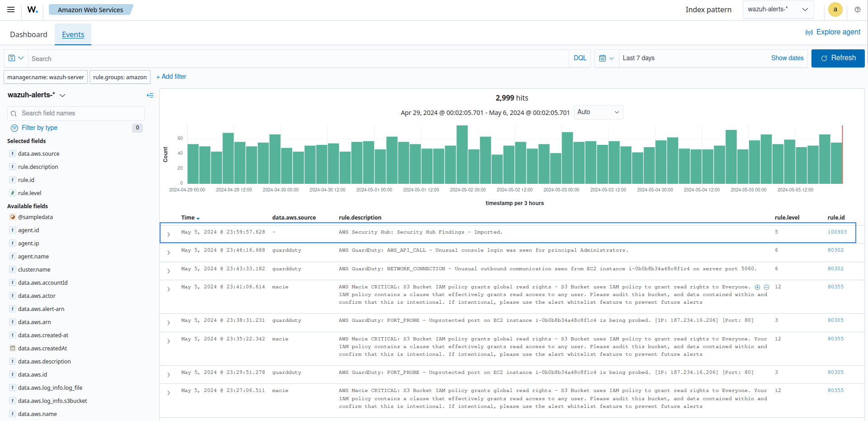Click the Wazuh logo
The height and width of the screenshot is (421, 868).
tap(32, 10)
